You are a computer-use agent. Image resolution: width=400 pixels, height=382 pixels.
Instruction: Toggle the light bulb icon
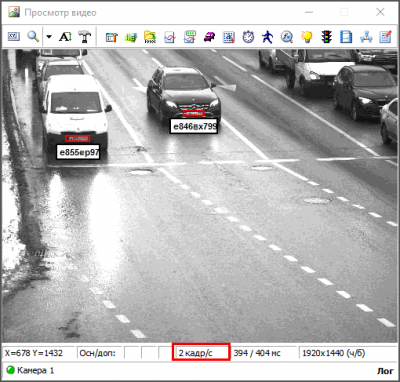pos(307,37)
